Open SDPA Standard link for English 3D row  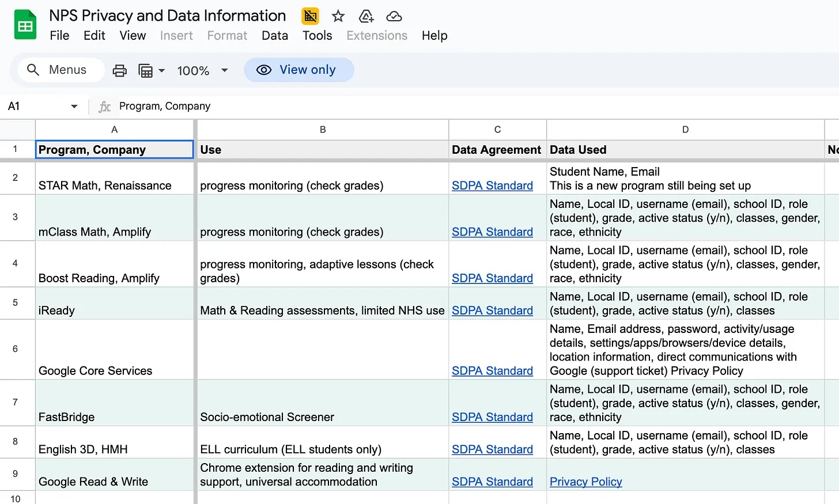point(492,449)
